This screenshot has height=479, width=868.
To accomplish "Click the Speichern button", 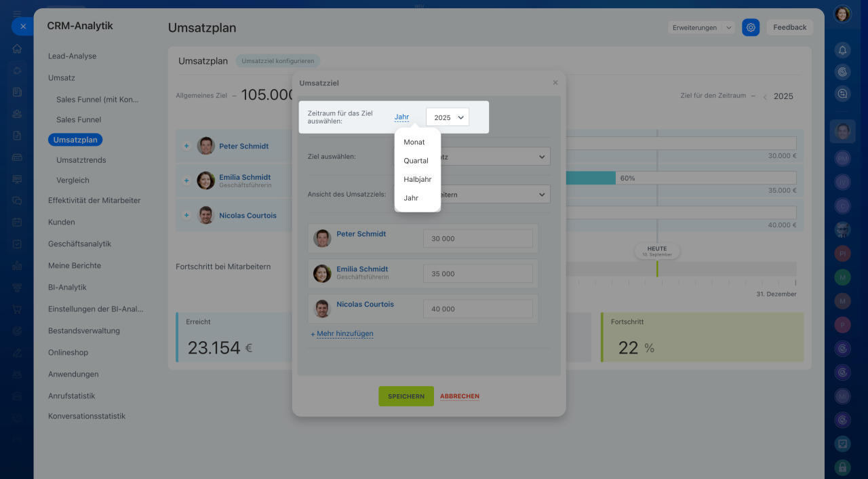I will pos(406,396).
